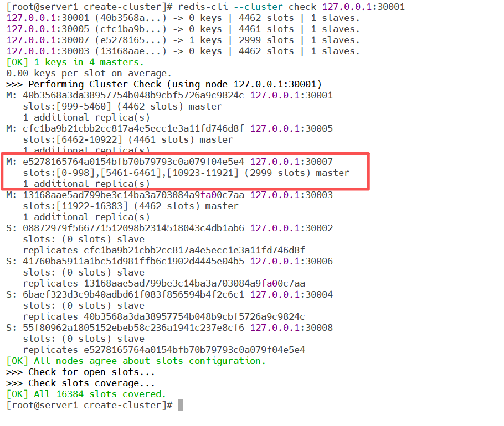Viewport: 504px width, 426px height.
Task: Click the slots line with [0-998],[5461-6461],[10923-11921]
Action: point(186,173)
